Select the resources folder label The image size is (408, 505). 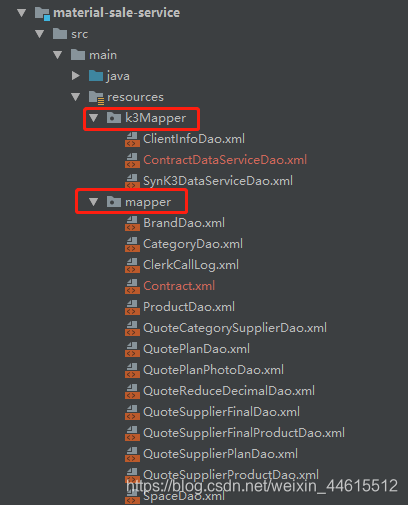135,97
